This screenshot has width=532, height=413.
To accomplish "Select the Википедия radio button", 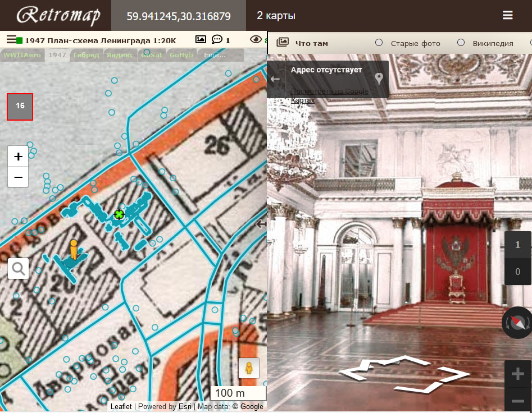I will (461, 43).
